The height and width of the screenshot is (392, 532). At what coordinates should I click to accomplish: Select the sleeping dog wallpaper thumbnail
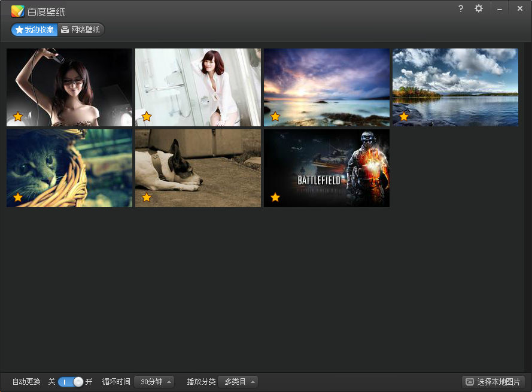pyautogui.click(x=198, y=168)
